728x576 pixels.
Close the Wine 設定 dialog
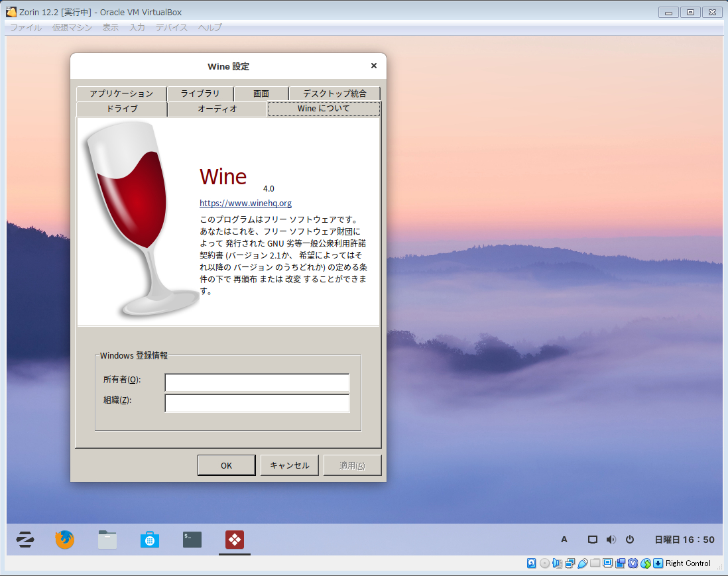pos(374,66)
